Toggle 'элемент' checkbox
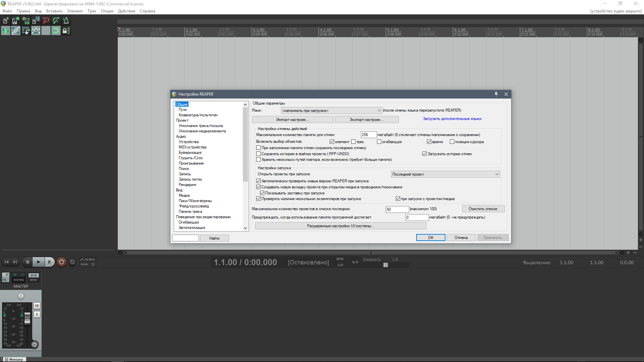This screenshot has width=644, height=362. (332, 142)
